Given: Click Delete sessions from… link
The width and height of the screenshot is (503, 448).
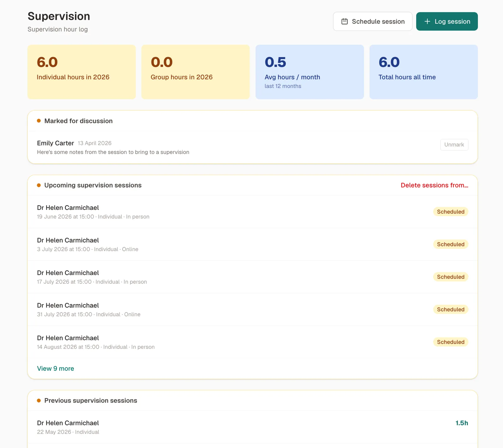Looking at the screenshot, I should [434, 185].
